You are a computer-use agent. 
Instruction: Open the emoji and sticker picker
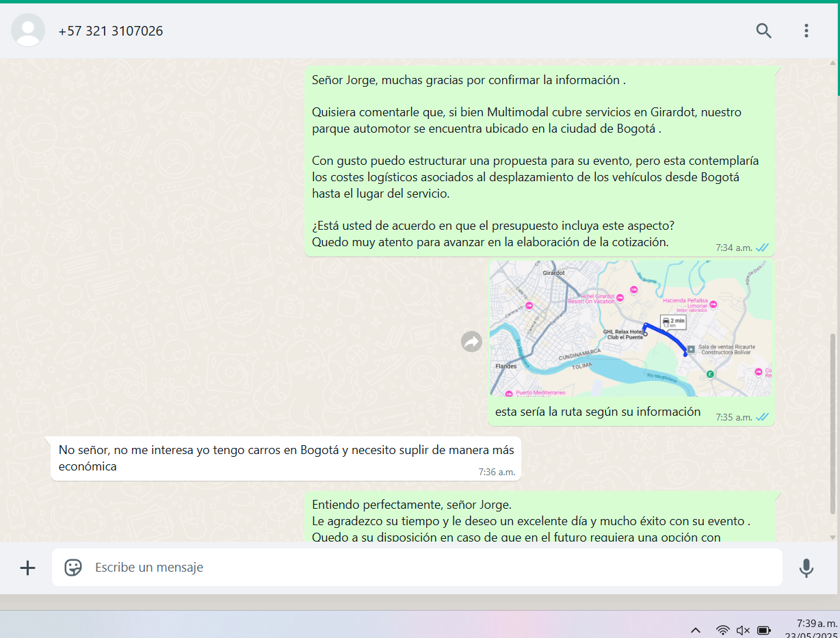pyautogui.click(x=73, y=568)
